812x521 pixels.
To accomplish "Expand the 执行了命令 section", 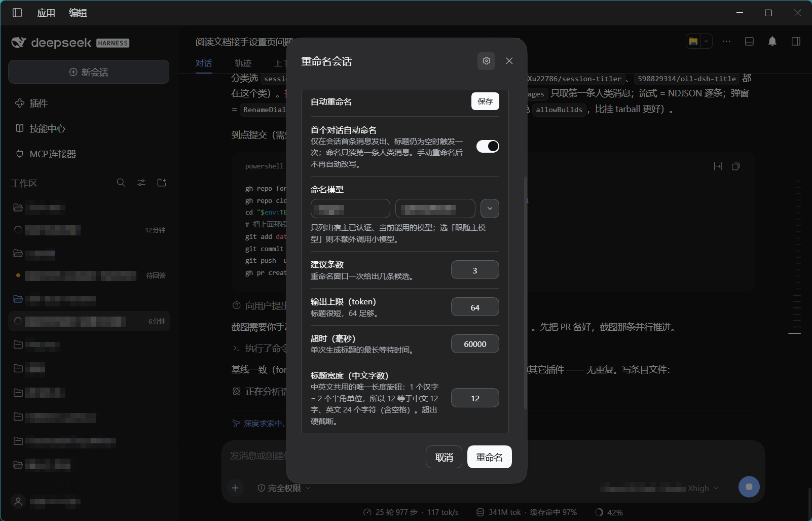I will (x=260, y=348).
